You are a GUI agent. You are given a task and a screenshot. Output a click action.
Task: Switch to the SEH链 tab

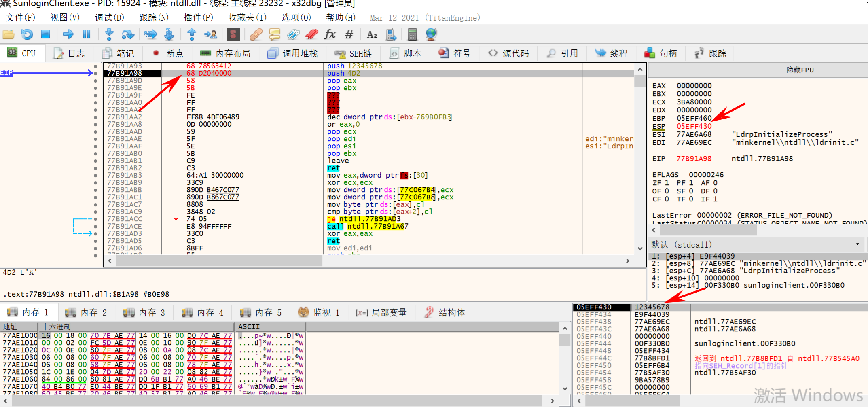click(x=353, y=53)
